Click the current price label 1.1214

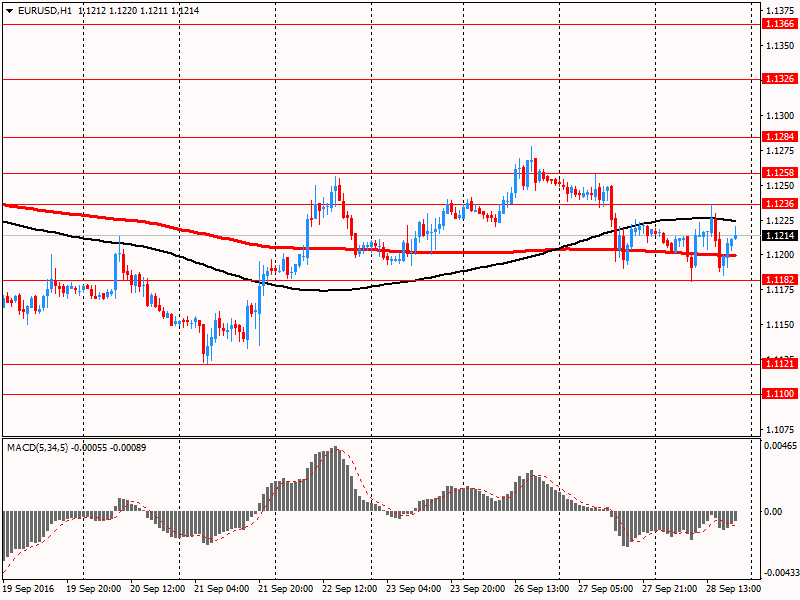click(x=779, y=236)
